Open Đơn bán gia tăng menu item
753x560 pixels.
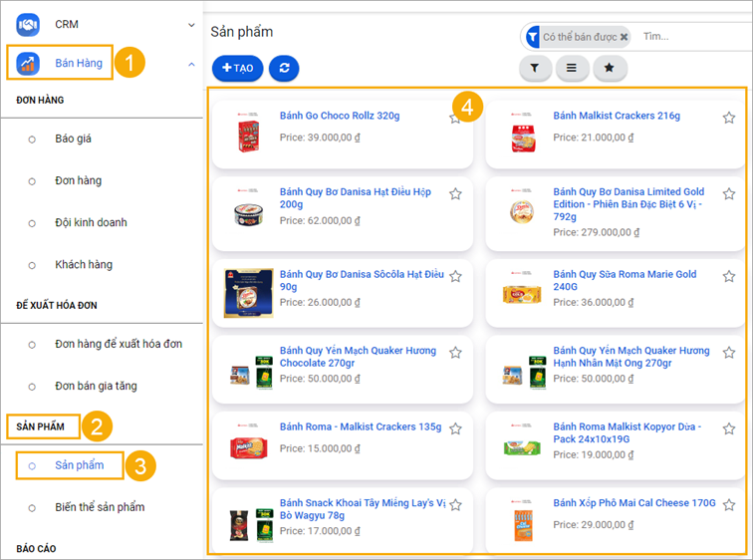96,386
